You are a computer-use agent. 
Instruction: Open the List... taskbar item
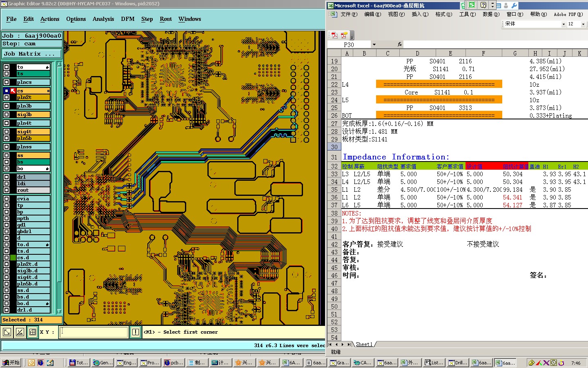pos(434,362)
